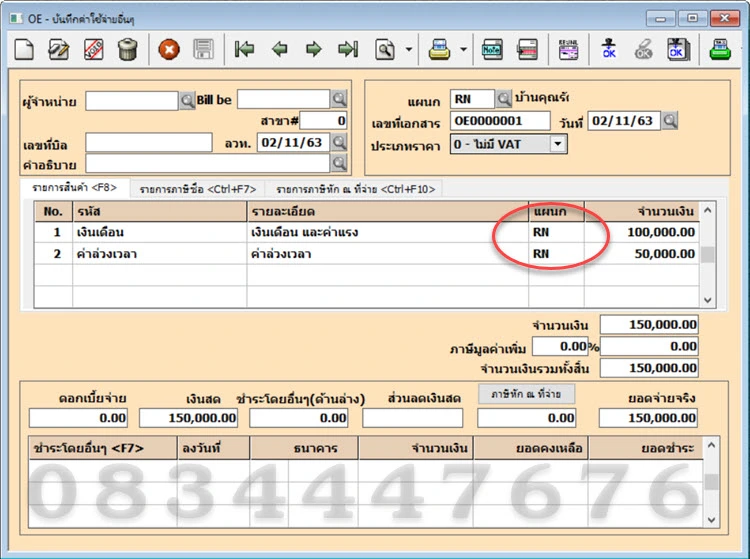Expand the dropdown arrow beside printer icon
750x559 pixels.
(x=463, y=49)
